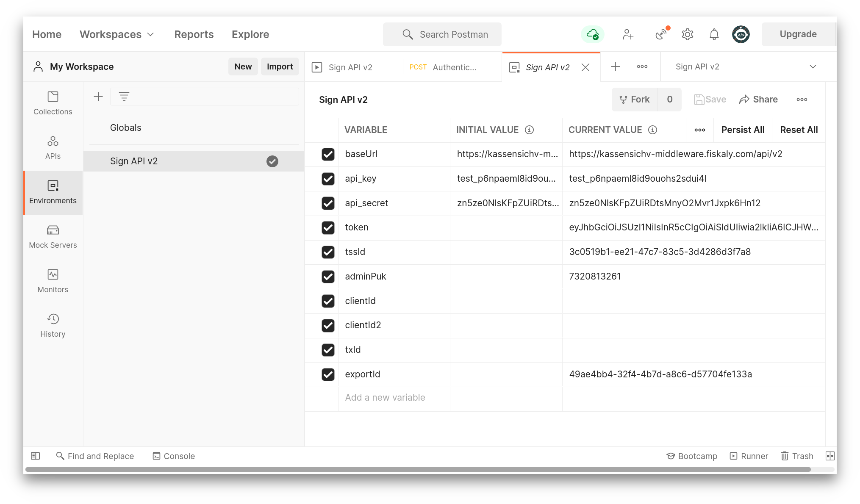Click the horizontal scrollbar at bottom
The height and width of the screenshot is (504, 860).
pyautogui.click(x=418, y=469)
